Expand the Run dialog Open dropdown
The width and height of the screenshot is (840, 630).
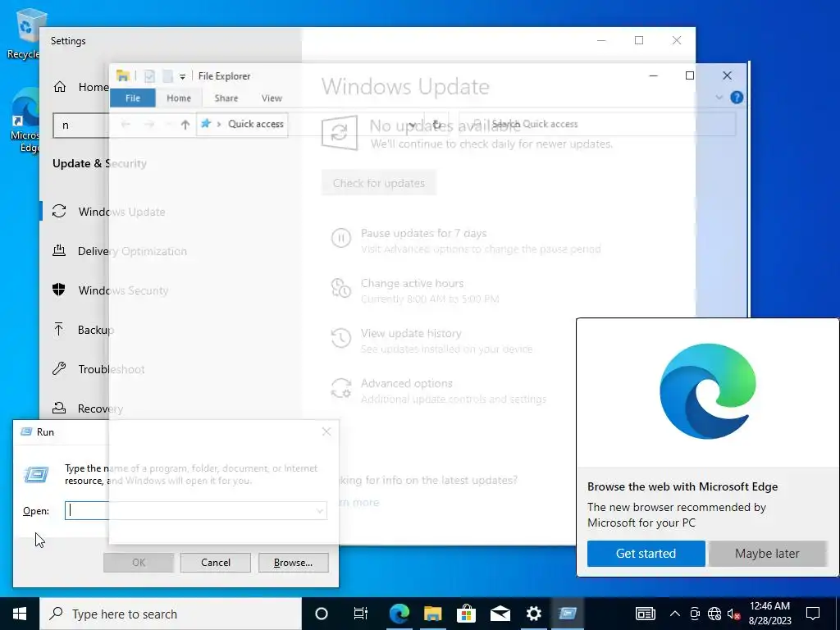pyautogui.click(x=320, y=510)
